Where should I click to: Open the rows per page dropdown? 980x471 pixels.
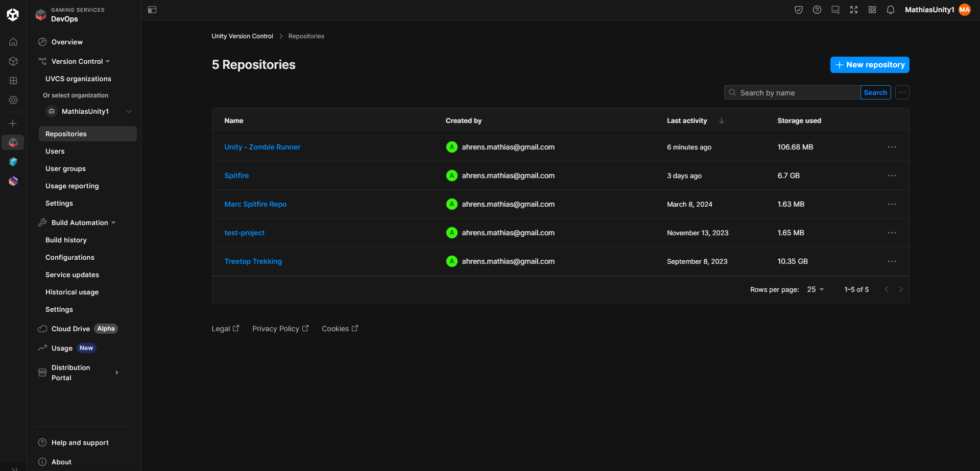pos(815,289)
